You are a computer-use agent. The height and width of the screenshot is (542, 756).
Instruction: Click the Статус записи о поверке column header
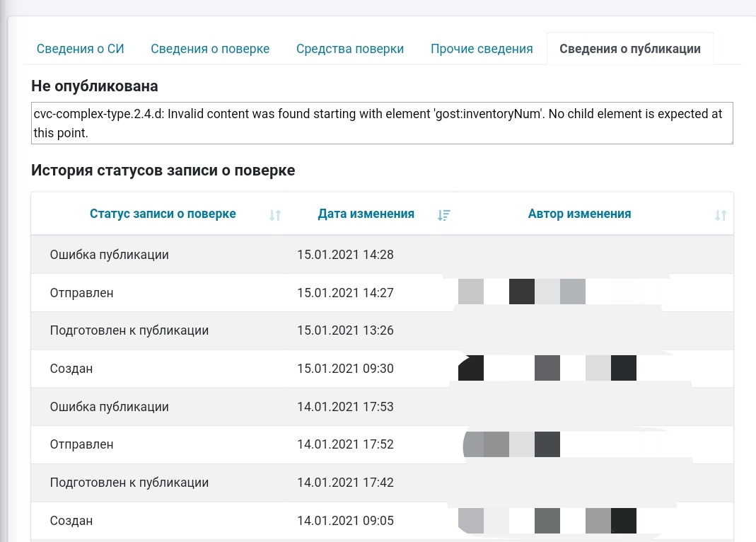coord(163,214)
